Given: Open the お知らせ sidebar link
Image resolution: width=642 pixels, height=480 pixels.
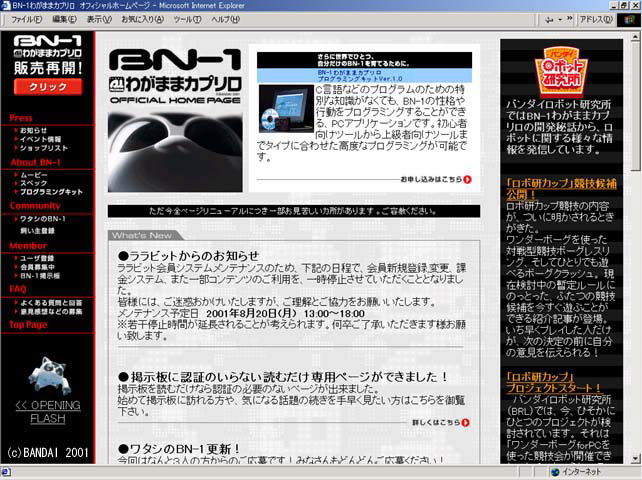Looking at the screenshot, I should (x=34, y=130).
